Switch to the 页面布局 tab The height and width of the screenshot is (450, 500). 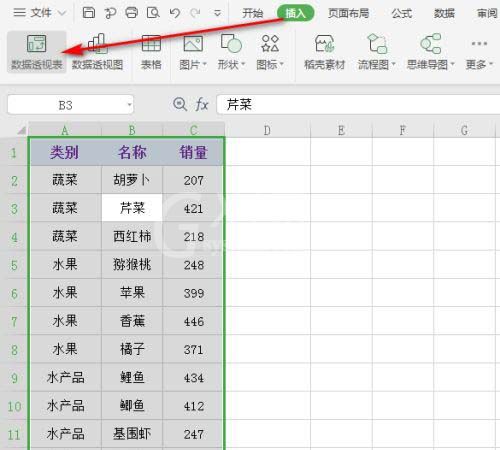click(x=348, y=13)
